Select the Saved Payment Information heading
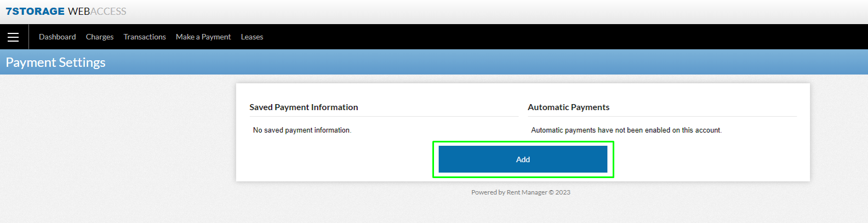Screen dimensions: 868x223 (x=304, y=107)
